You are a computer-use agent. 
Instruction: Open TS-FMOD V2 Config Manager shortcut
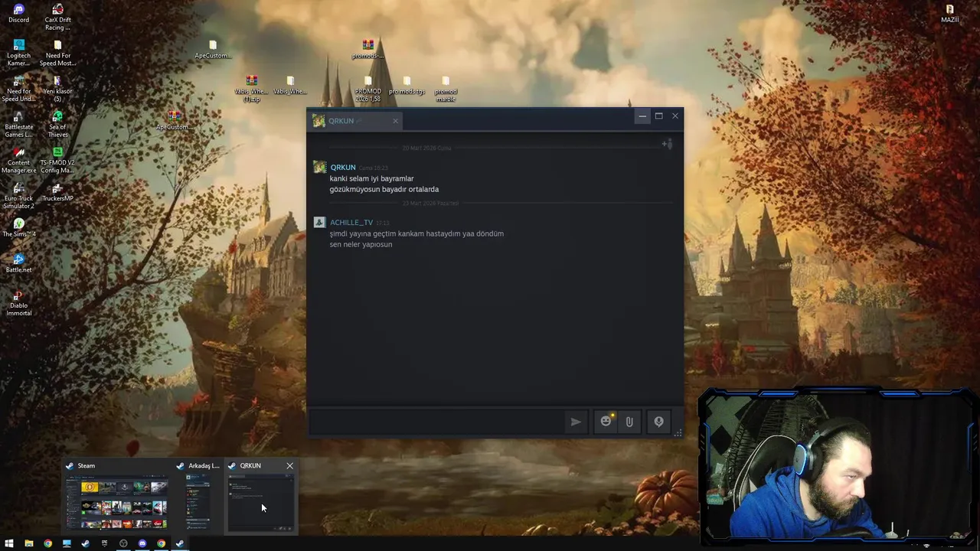point(57,160)
